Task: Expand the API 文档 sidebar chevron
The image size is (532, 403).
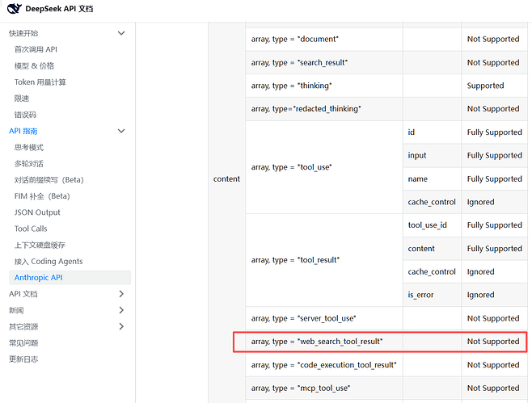Action: [121, 294]
